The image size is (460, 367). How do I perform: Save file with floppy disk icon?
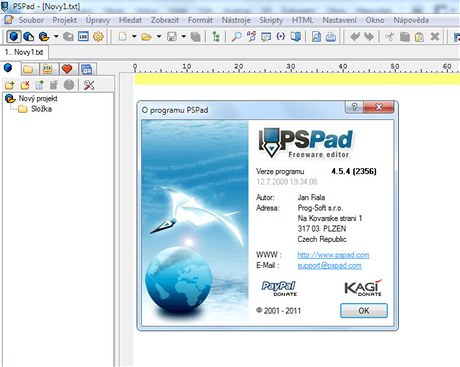tap(172, 36)
